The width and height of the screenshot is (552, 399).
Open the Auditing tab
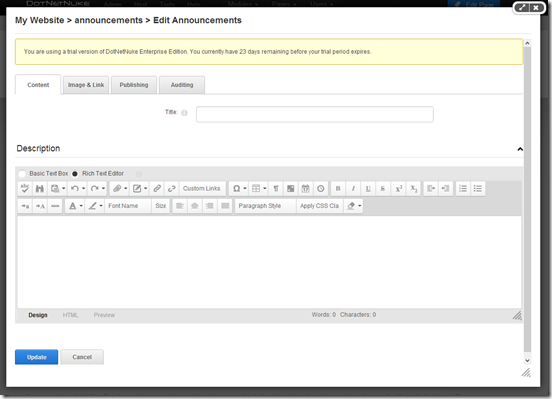(182, 85)
